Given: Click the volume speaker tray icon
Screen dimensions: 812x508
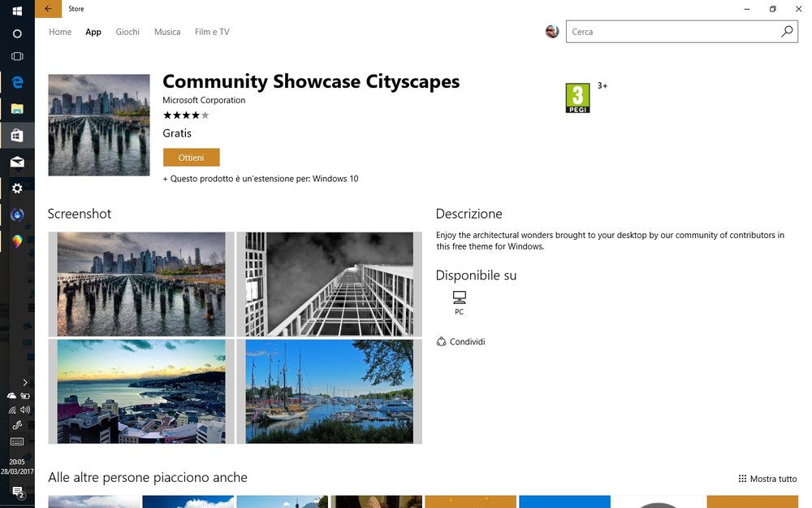Looking at the screenshot, I should click(25, 410).
